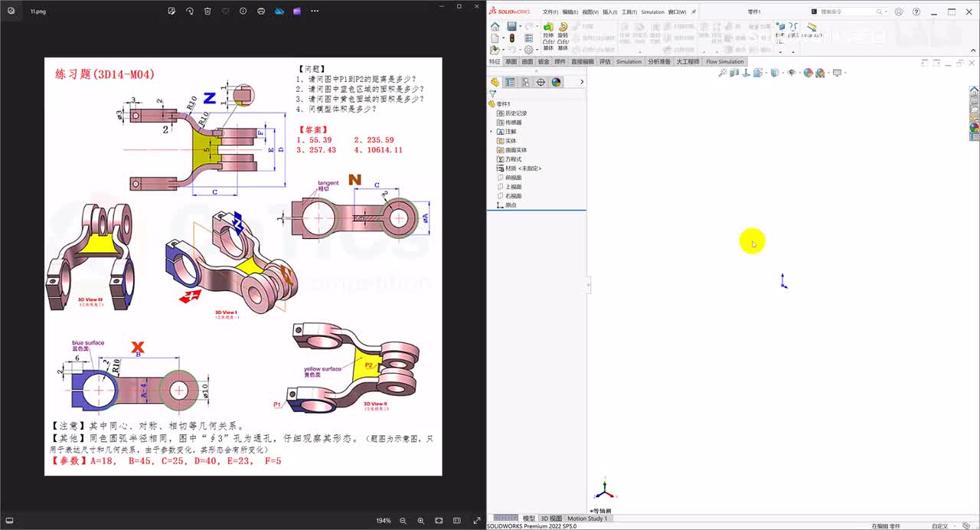
Task: Print the image from the Photos toolbar
Action: [x=261, y=11]
